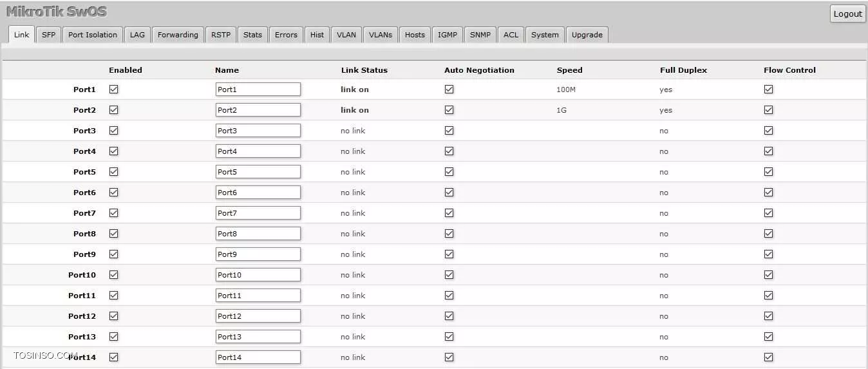Open the SFP tab
The height and width of the screenshot is (369, 868).
48,35
